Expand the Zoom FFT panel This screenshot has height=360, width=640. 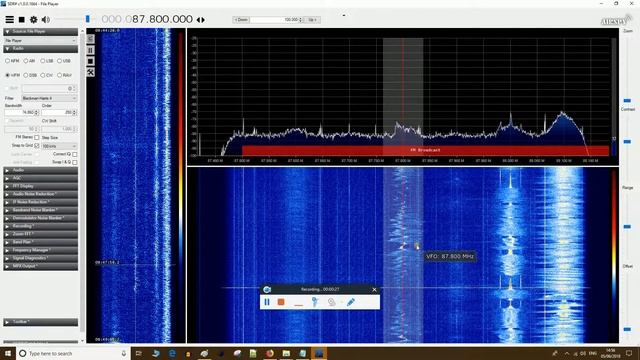click(x=40, y=234)
